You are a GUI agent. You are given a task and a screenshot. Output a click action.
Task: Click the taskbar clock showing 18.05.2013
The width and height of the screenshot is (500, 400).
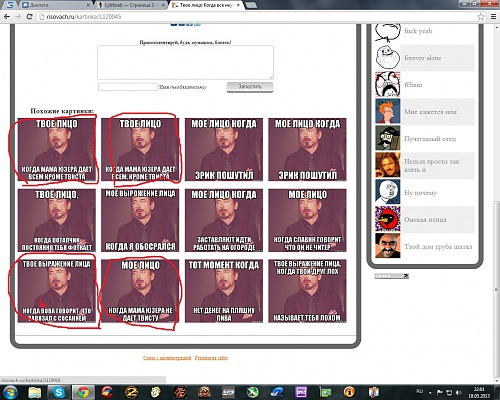[479, 392]
